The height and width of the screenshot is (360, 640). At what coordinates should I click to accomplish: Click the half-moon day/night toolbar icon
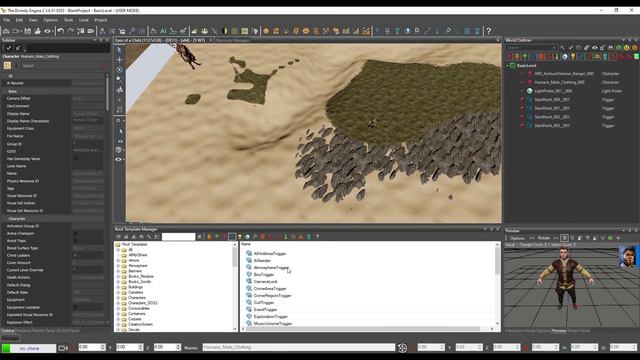coord(225,31)
